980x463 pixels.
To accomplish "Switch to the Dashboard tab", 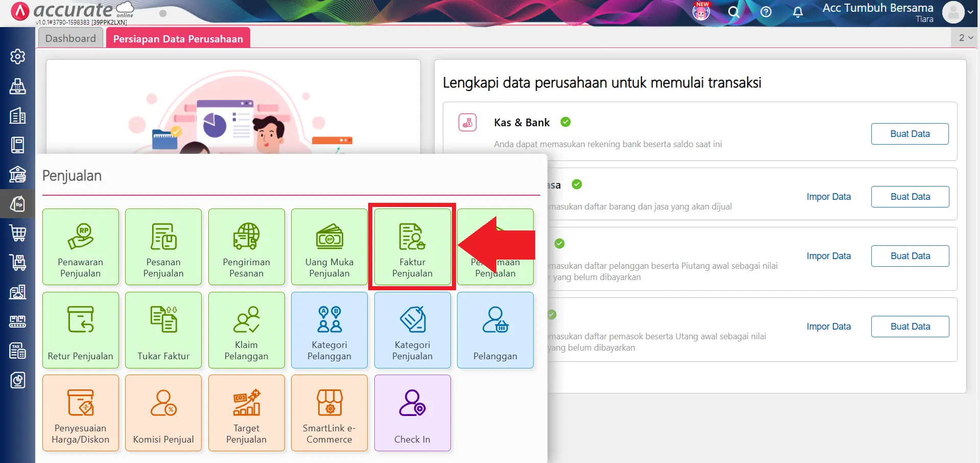I will [70, 38].
